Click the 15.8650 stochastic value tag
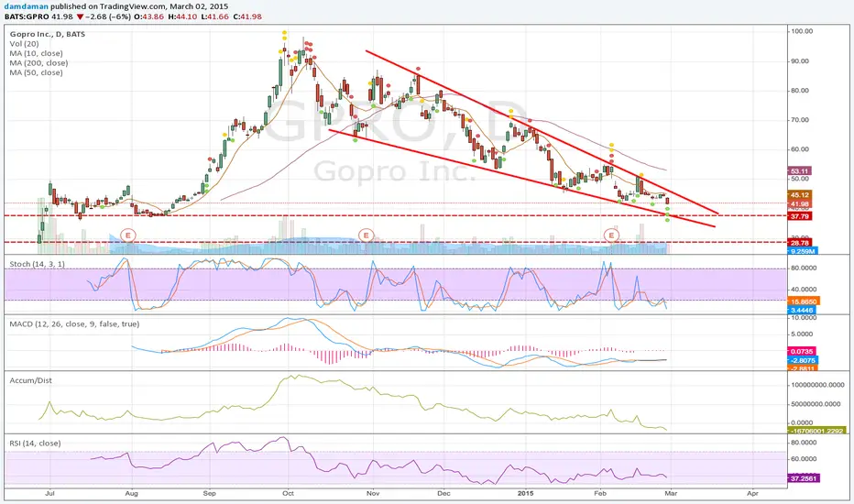This screenshot has width=854, height=504. [804, 301]
